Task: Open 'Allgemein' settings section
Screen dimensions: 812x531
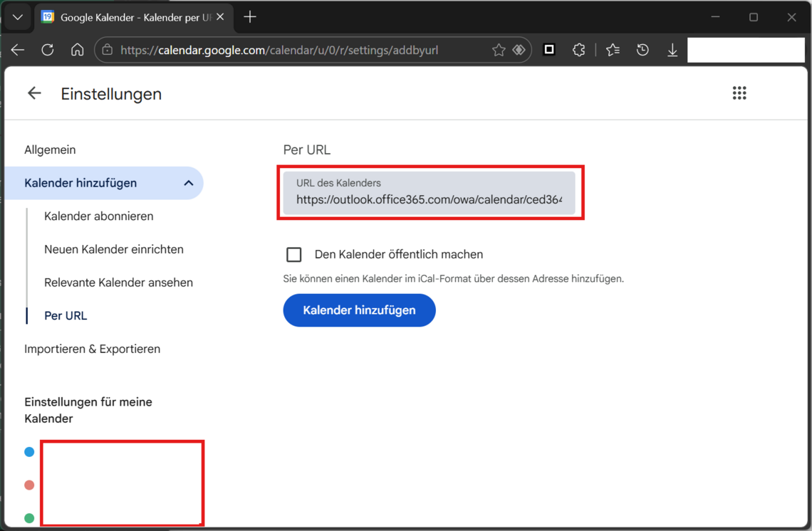Action: [x=50, y=150]
